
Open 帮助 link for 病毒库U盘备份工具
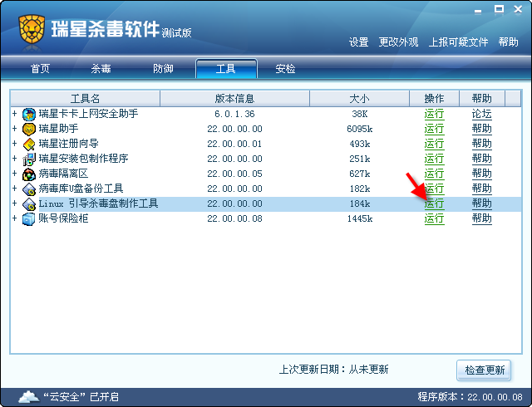(x=481, y=189)
